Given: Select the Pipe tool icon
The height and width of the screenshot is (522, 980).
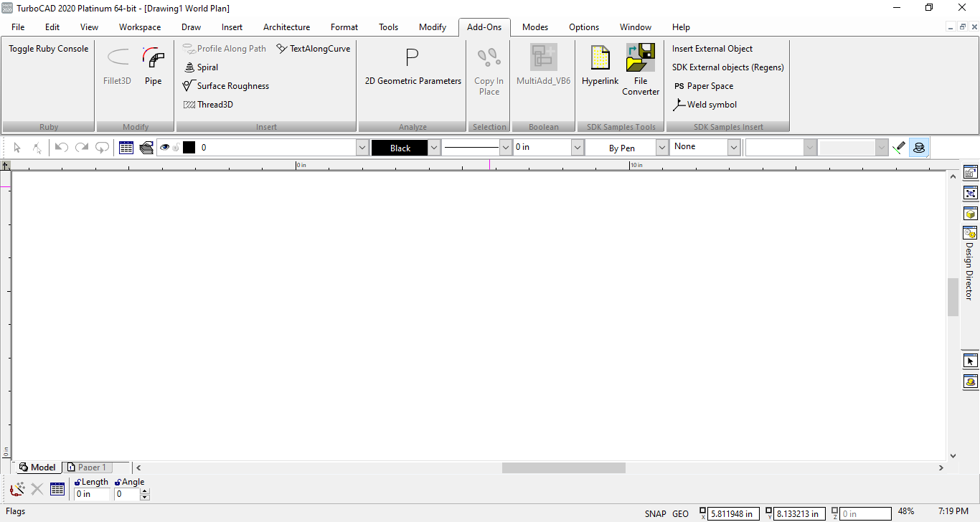Looking at the screenshot, I should click(x=154, y=59).
